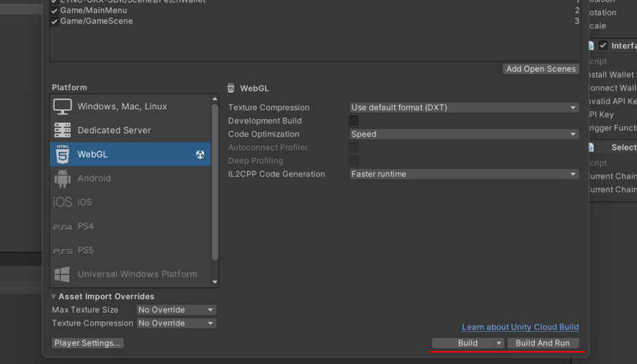Click the platform list scrollbar thumb
This screenshot has width=637, height=364.
point(215,182)
